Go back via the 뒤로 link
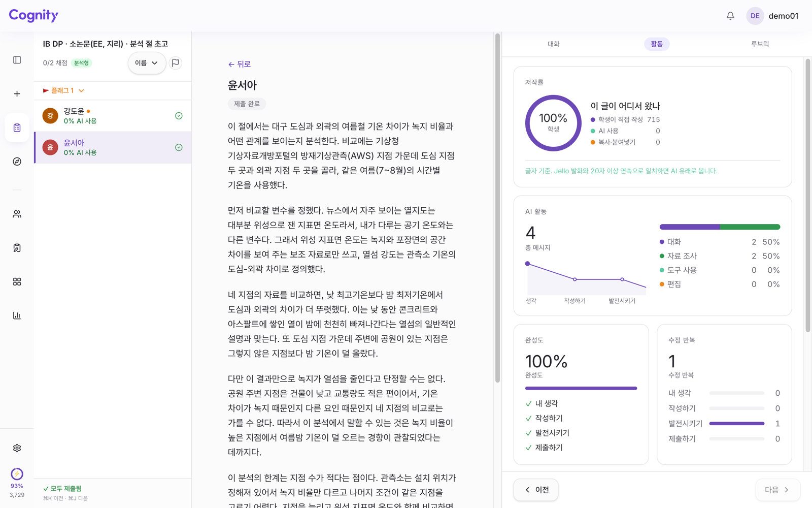This screenshot has width=812, height=508. click(x=240, y=64)
